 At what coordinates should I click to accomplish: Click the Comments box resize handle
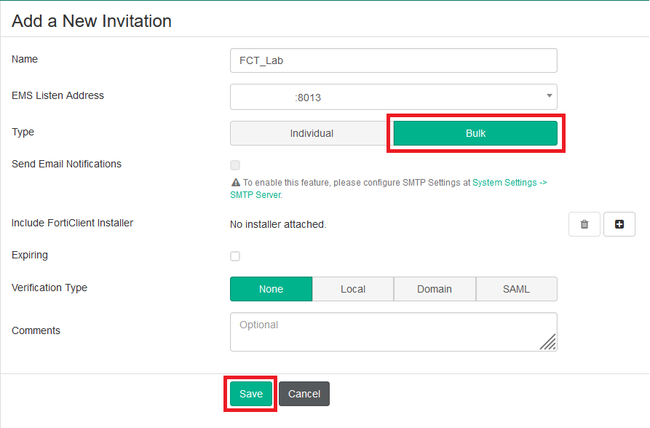[549, 343]
